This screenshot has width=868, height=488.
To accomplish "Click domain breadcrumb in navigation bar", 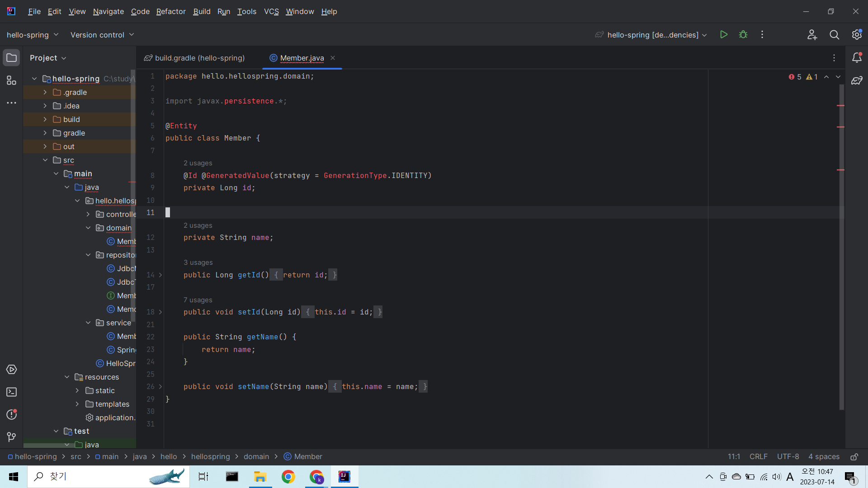I will 256,457.
